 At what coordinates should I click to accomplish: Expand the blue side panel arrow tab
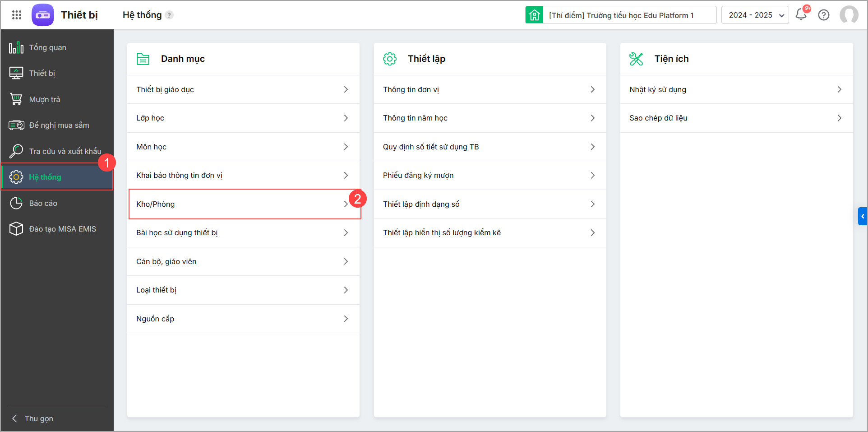click(x=863, y=216)
